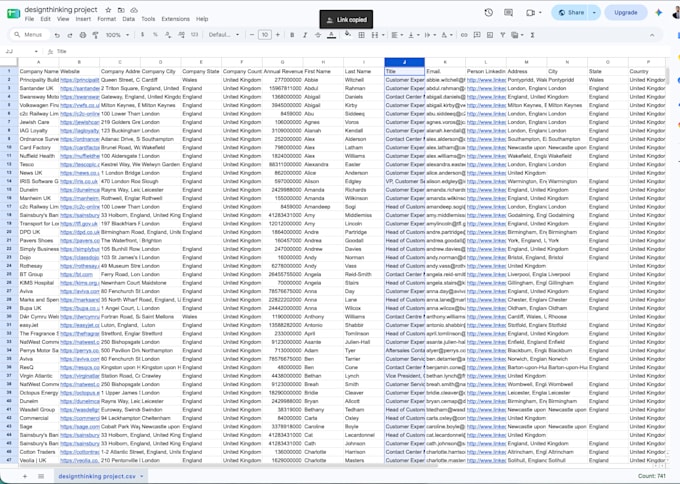Open the Extensions menu
This screenshot has width=680, height=484.
[175, 19]
